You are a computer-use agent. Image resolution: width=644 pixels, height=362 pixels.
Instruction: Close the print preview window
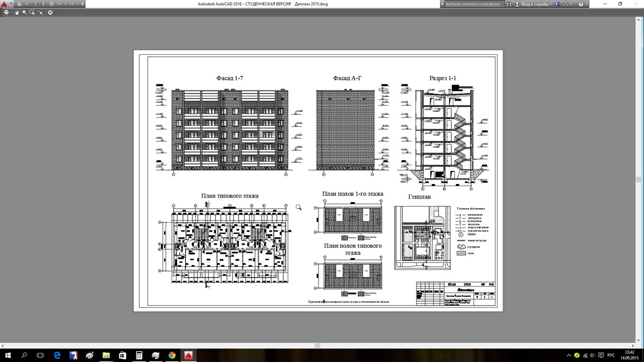click(x=50, y=12)
